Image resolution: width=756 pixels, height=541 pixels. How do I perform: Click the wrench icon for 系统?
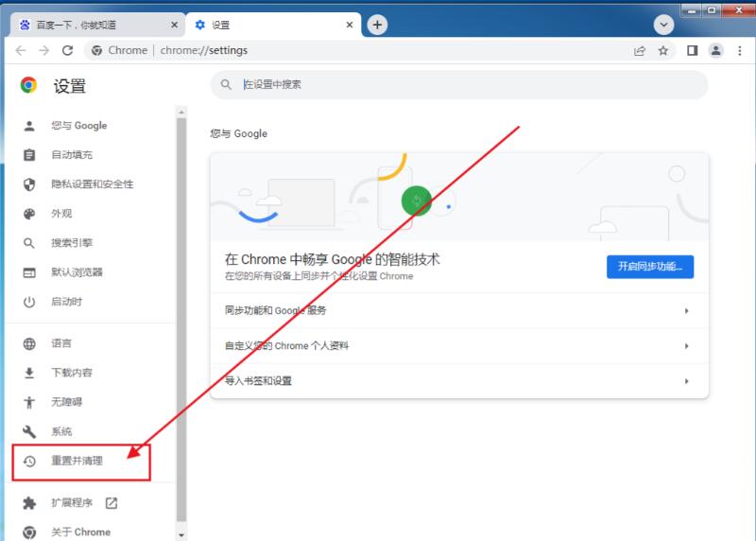(29, 431)
